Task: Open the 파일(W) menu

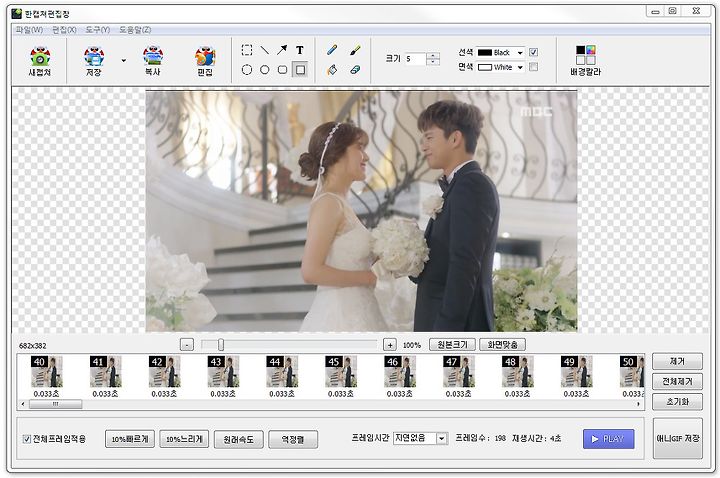Action: (x=29, y=30)
